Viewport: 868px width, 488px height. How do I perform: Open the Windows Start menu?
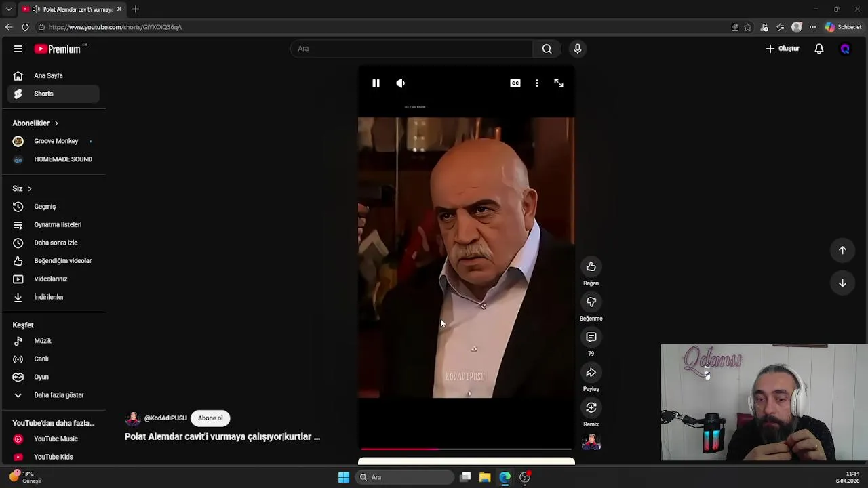[x=344, y=477]
